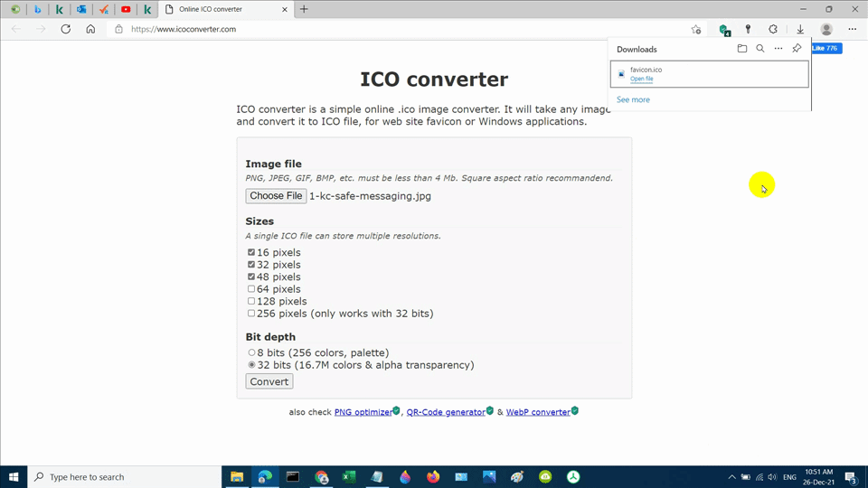
Task: Switch to the Outlook pinned tab
Action: (x=81, y=9)
